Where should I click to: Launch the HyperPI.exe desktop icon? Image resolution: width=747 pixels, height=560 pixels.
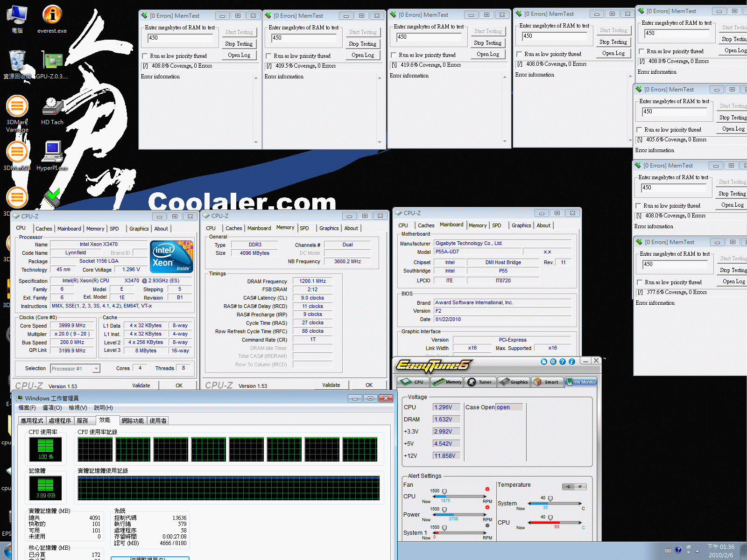click(52, 155)
